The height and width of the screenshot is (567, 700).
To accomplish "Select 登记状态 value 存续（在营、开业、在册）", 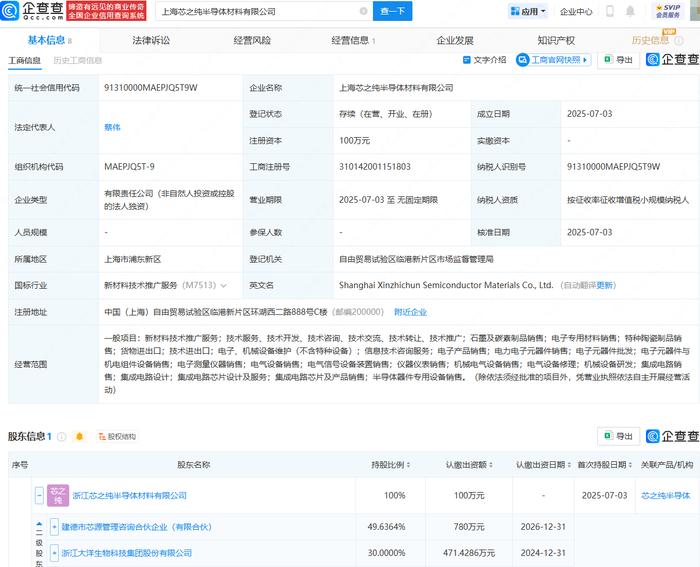I will tap(385, 114).
